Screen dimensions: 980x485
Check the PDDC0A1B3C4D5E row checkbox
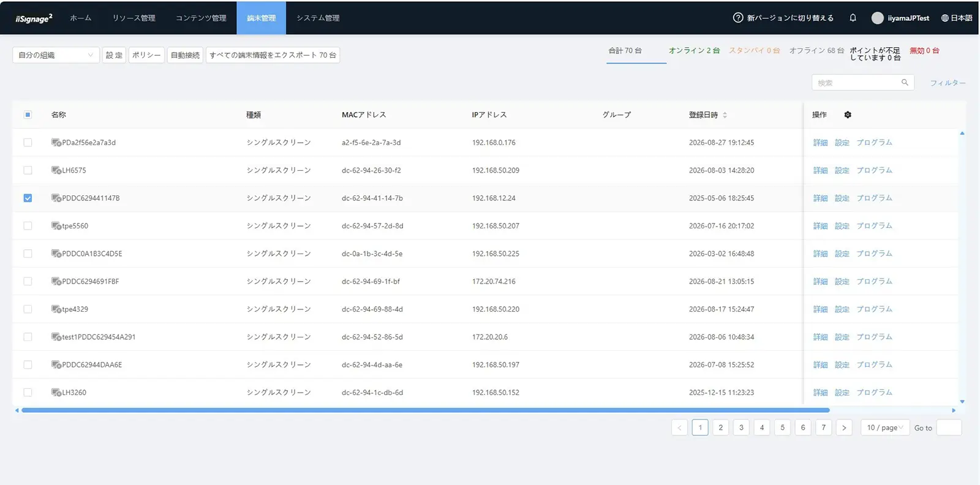[28, 254]
